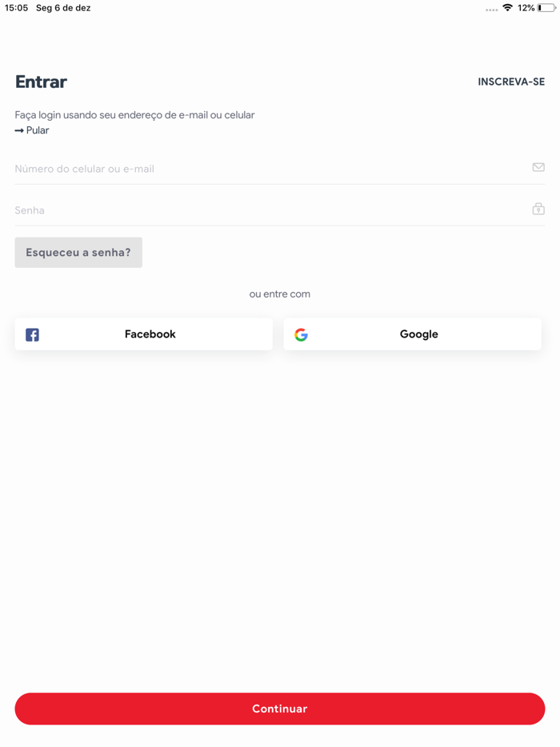Focus the Senha password field
Image resolution: width=560 pixels, height=747 pixels.
tap(264, 210)
